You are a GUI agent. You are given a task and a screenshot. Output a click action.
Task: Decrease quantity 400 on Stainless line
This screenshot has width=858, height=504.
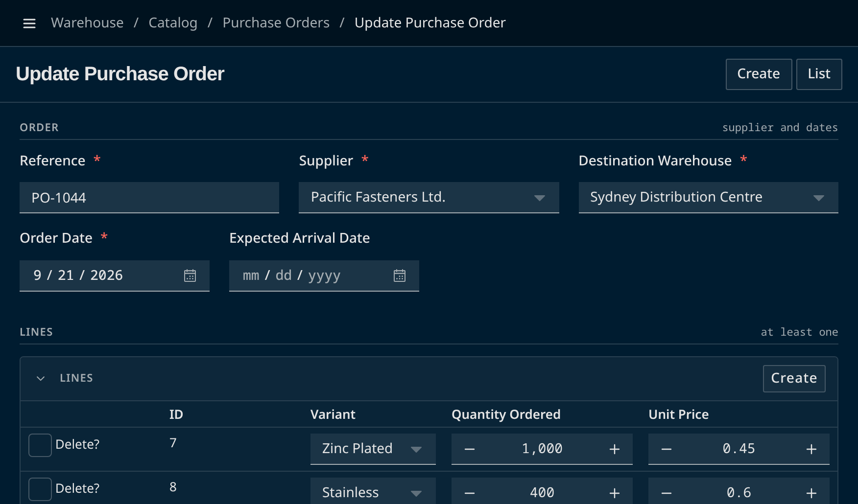pos(470,493)
